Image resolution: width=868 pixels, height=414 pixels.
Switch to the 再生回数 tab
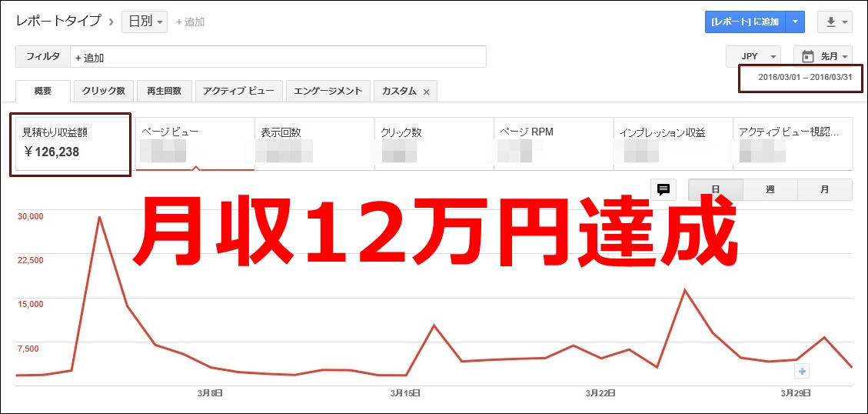click(x=165, y=92)
